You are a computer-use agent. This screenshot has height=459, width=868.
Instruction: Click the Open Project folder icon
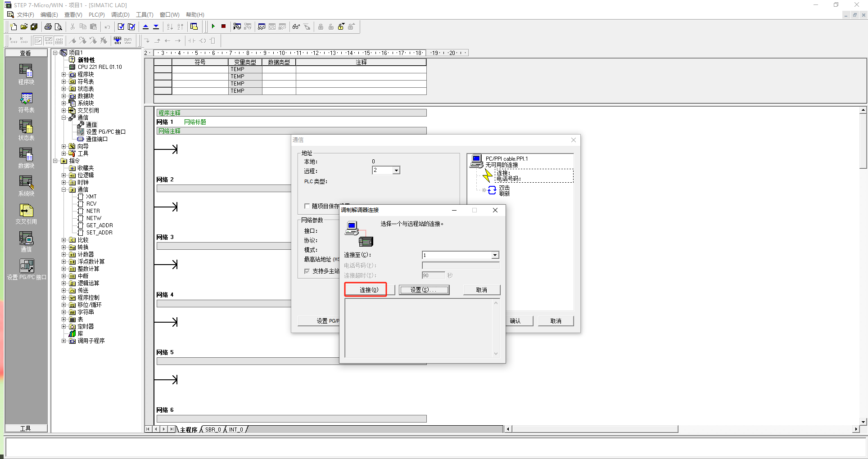coord(24,27)
